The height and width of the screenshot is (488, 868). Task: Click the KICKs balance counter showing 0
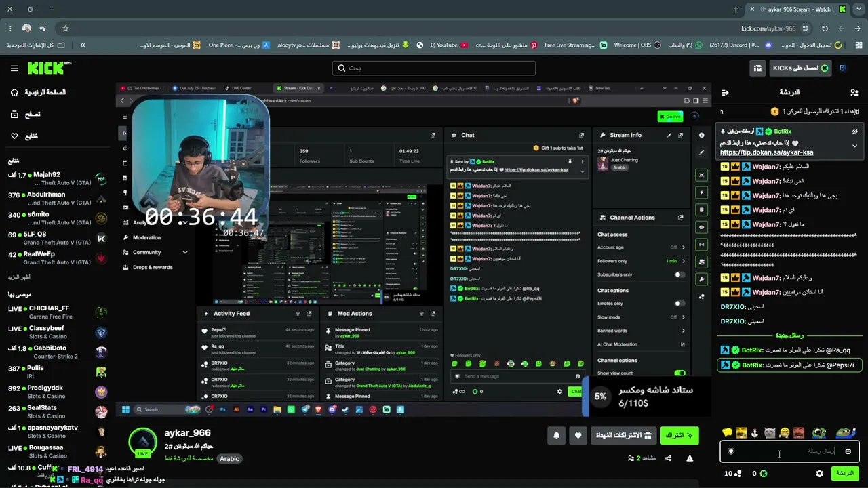click(x=759, y=473)
